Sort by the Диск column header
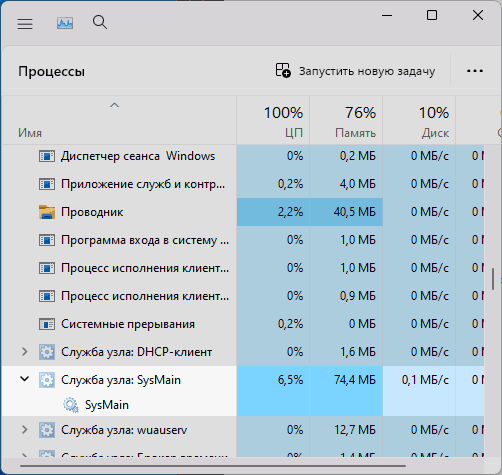The image size is (502, 475). pyautogui.click(x=419, y=121)
